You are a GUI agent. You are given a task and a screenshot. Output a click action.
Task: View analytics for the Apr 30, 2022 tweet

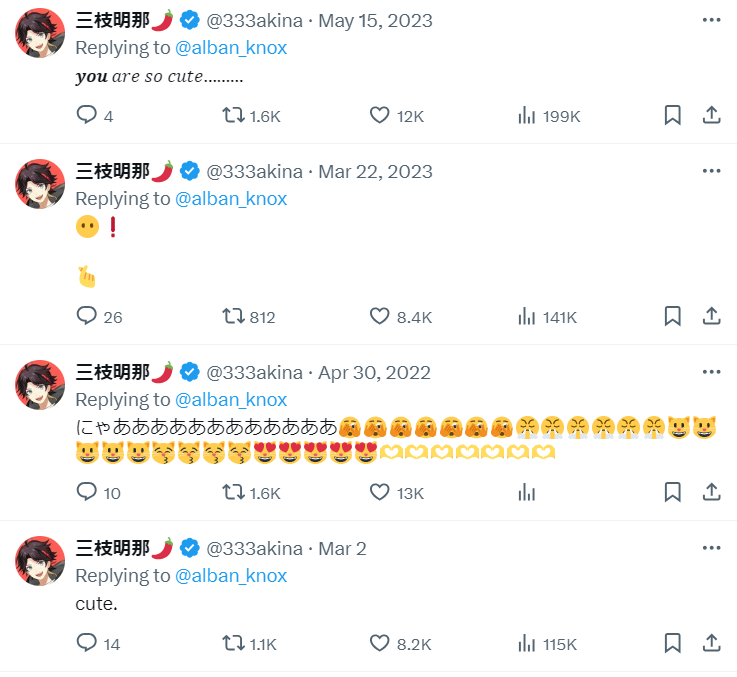tap(526, 493)
